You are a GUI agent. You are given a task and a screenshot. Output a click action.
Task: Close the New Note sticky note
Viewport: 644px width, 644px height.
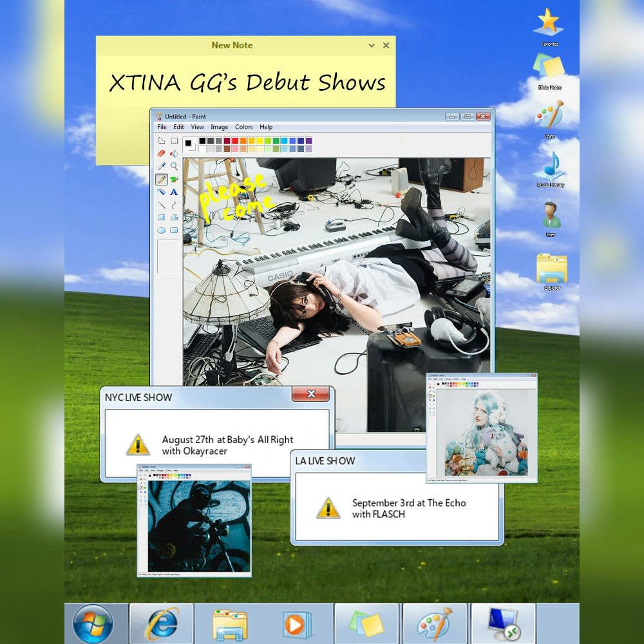tap(386, 45)
